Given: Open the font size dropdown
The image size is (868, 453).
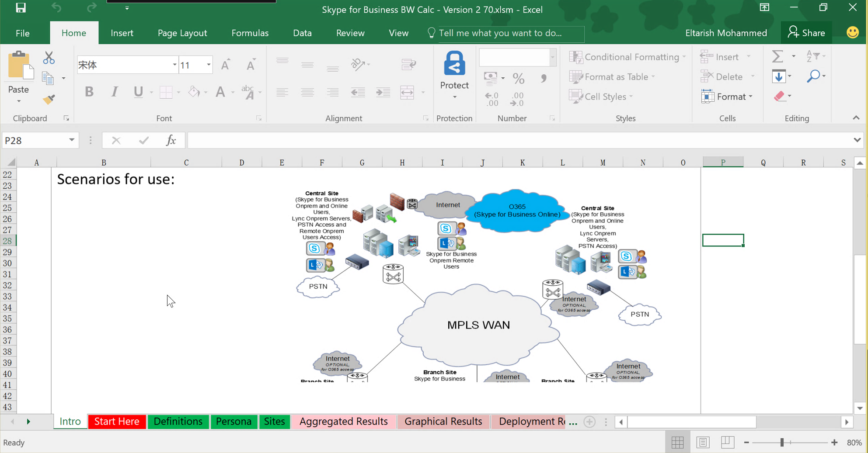Looking at the screenshot, I should (209, 65).
